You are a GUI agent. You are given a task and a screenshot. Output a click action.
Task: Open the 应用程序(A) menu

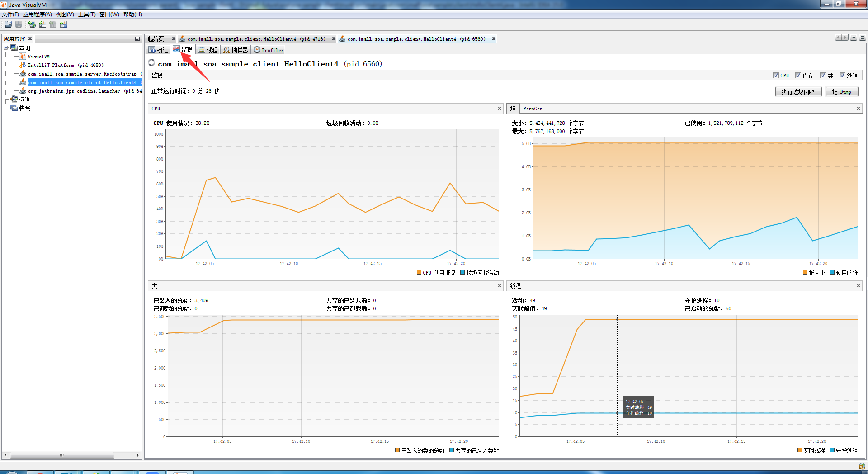pos(38,14)
